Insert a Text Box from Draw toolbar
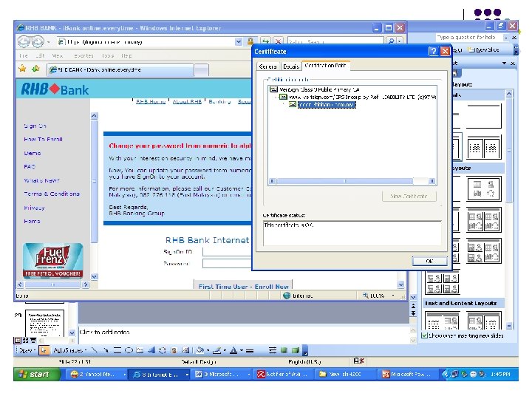The image size is (532, 399). pos(140,350)
